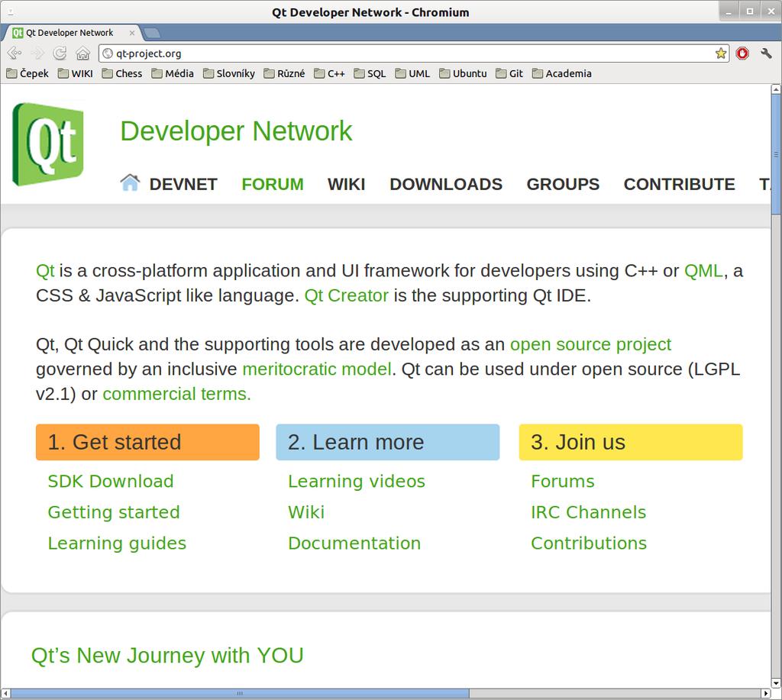The height and width of the screenshot is (700, 782).
Task: Click the Devnet house icon
Action: (x=130, y=182)
